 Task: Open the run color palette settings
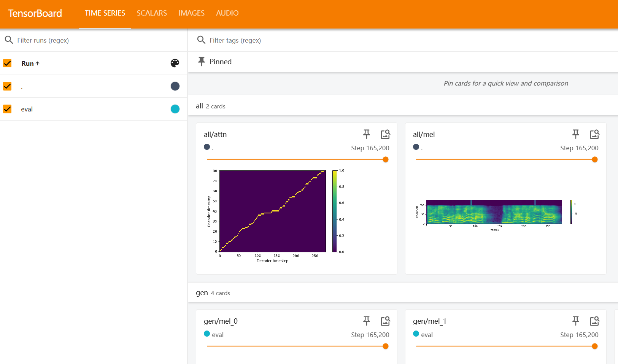tap(175, 63)
